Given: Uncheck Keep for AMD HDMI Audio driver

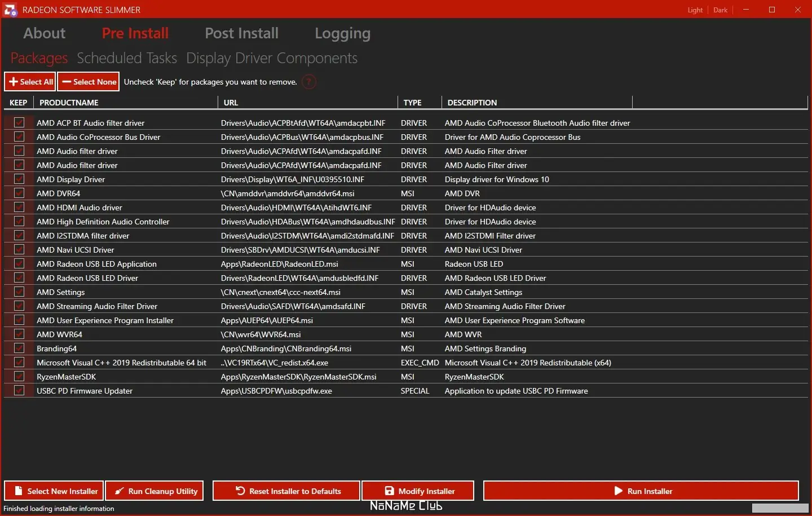Looking at the screenshot, I should (x=19, y=207).
